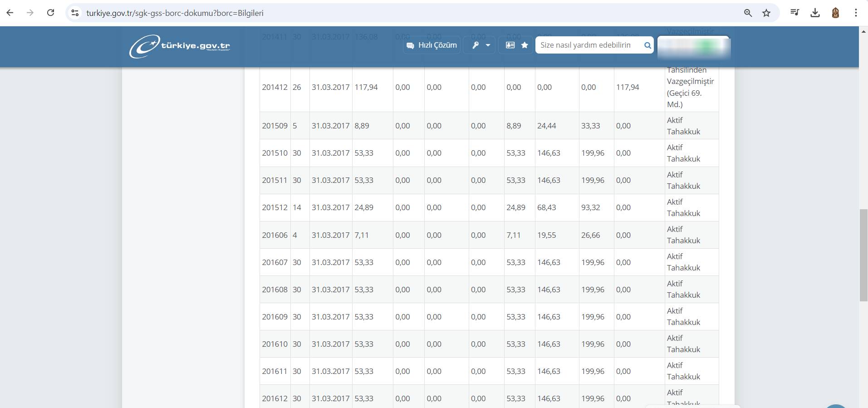Select period cell 201607

(275, 262)
